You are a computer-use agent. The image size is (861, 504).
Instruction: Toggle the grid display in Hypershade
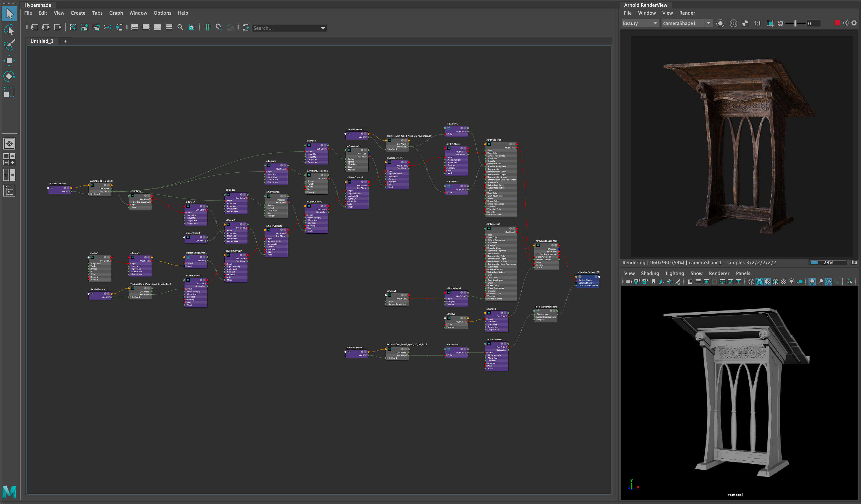tap(207, 27)
